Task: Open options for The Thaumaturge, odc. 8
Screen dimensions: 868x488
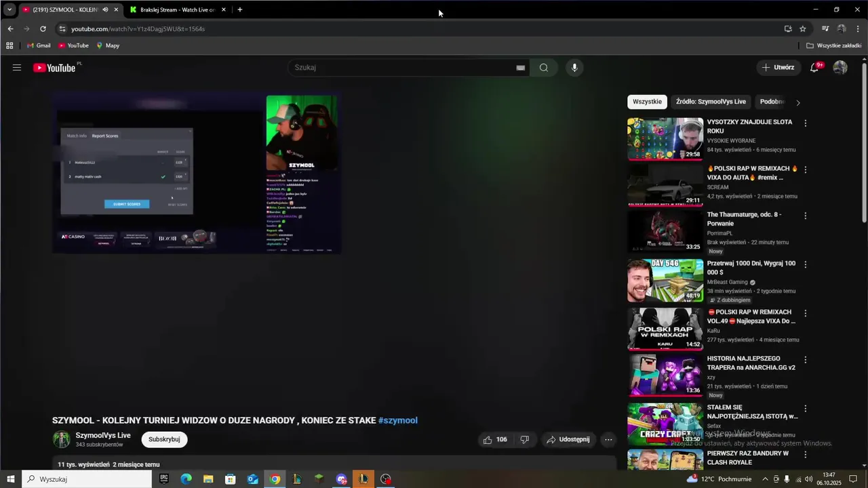Action: click(806, 216)
